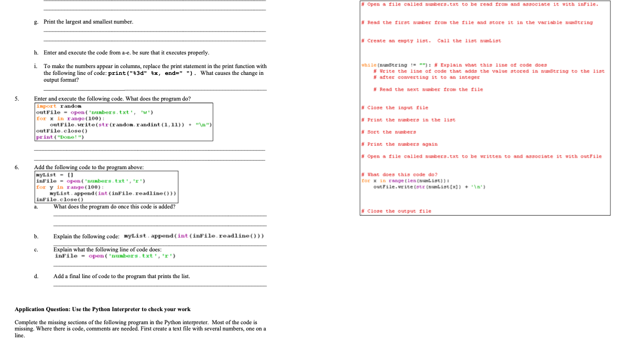Click the question 6 label
Image resolution: width=632 pixels, height=364 pixels.
click(x=17, y=167)
